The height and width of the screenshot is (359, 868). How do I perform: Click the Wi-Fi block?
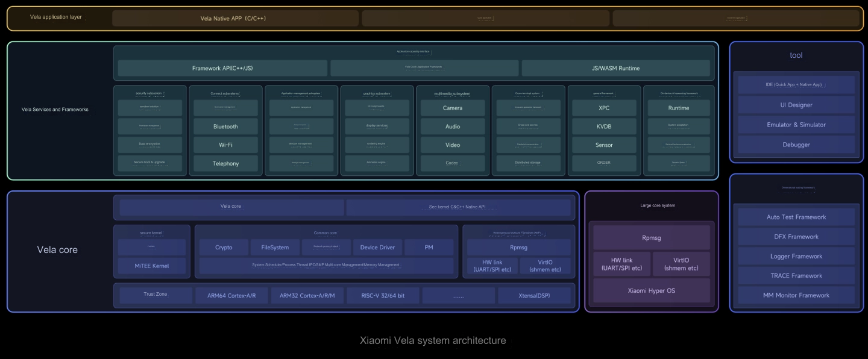(x=225, y=145)
